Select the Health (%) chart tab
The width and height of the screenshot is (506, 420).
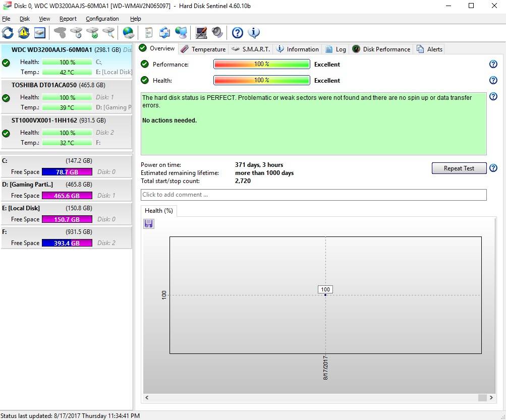tap(159, 211)
